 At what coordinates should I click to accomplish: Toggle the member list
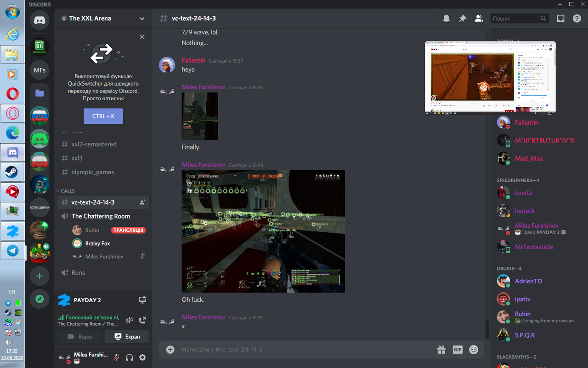479,18
